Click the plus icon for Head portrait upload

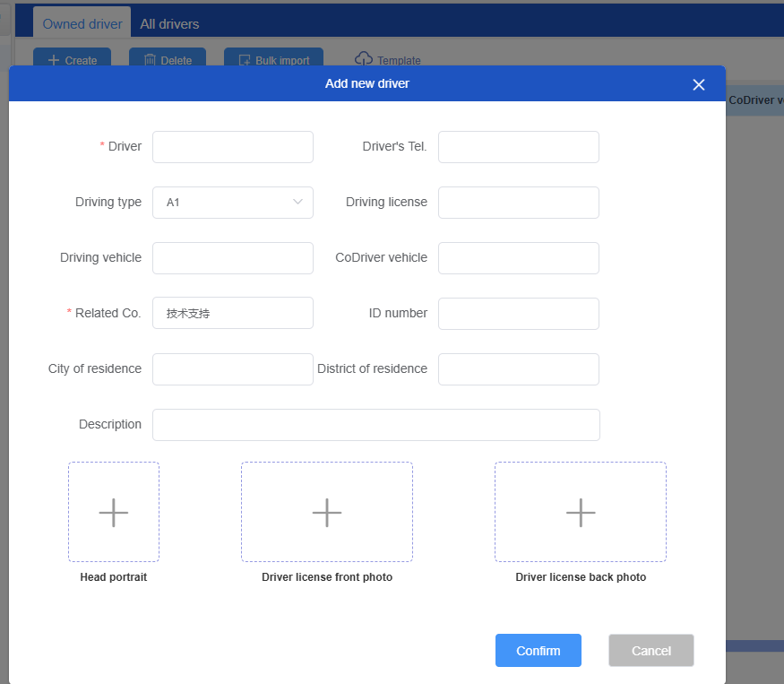114,513
